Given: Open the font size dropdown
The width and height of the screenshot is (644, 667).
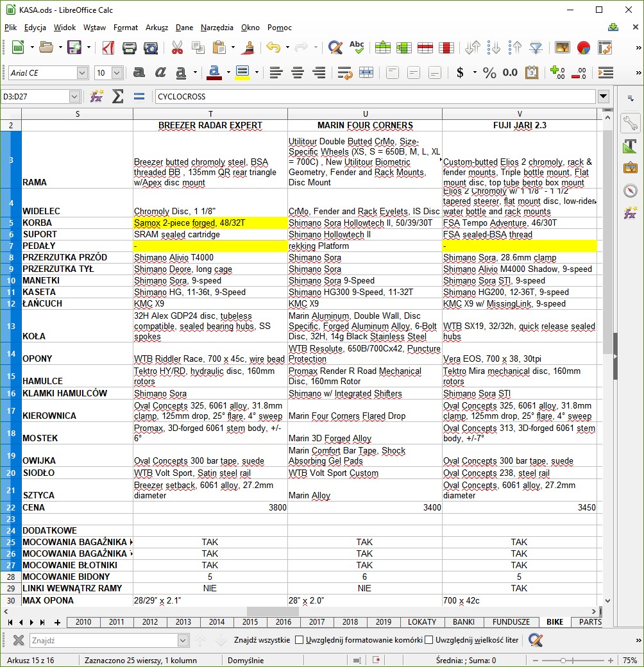Looking at the screenshot, I should coord(117,72).
